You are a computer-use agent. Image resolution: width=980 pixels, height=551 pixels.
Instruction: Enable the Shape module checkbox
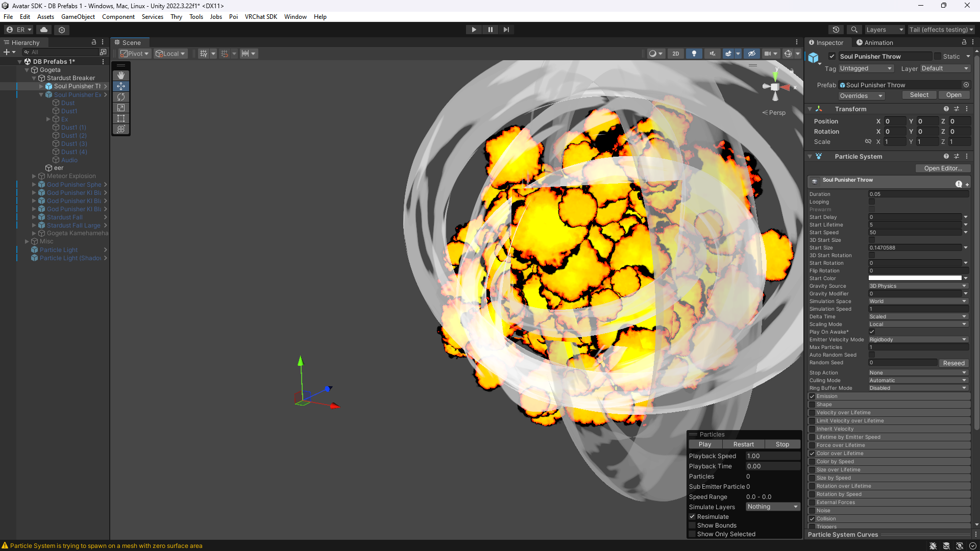[812, 405]
